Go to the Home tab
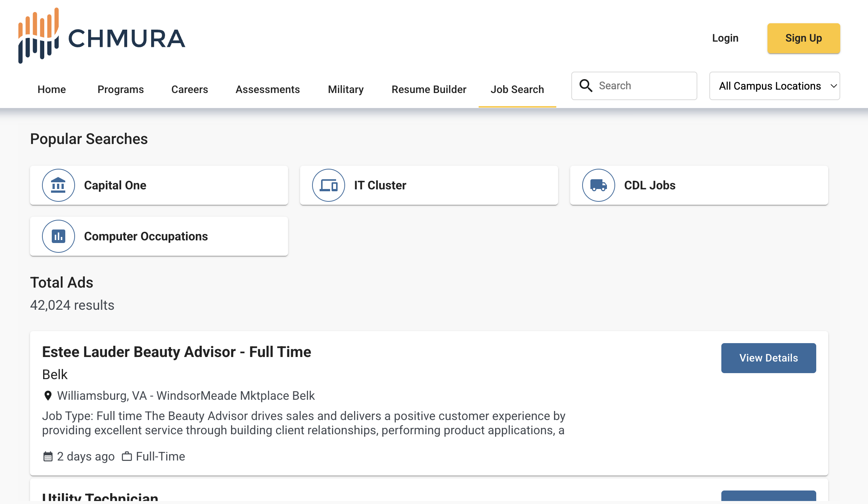The width and height of the screenshot is (868, 504). point(52,89)
